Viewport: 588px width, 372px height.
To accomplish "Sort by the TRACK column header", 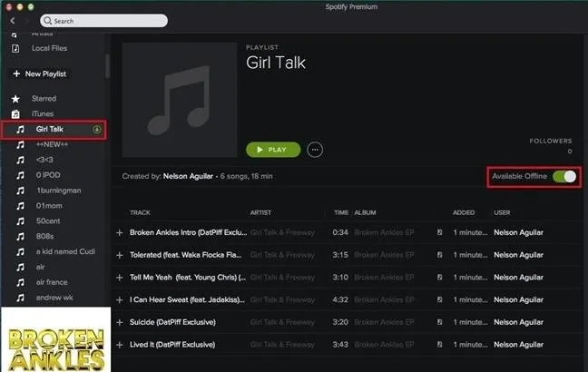I will 140,212.
